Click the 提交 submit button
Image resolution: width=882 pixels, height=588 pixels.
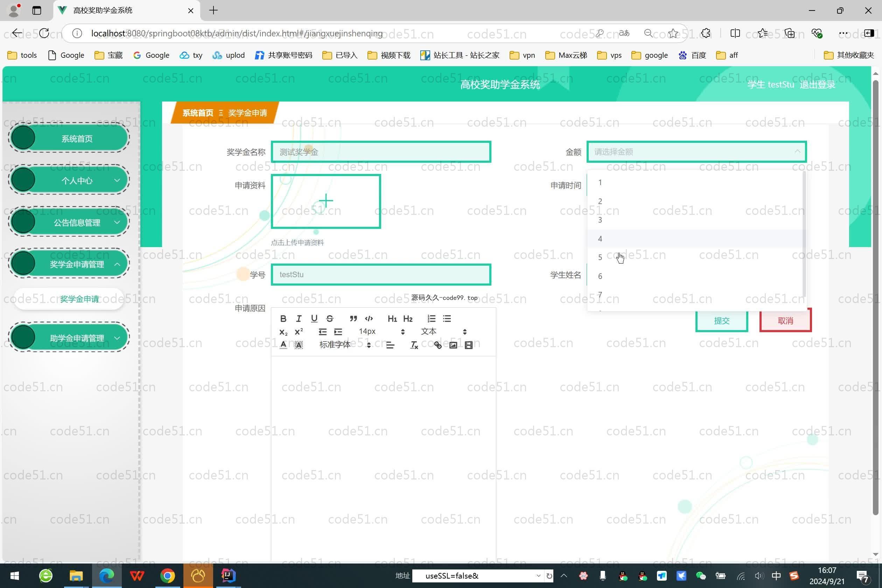pyautogui.click(x=722, y=321)
